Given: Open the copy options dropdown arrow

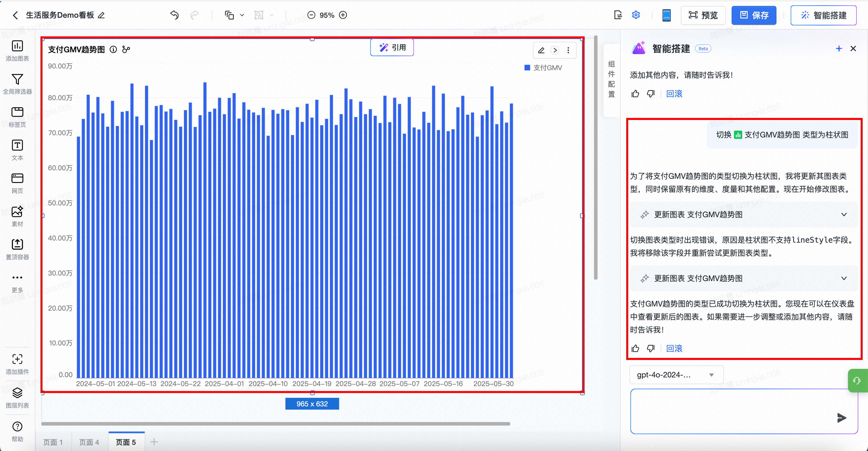Looking at the screenshot, I should coord(242,15).
